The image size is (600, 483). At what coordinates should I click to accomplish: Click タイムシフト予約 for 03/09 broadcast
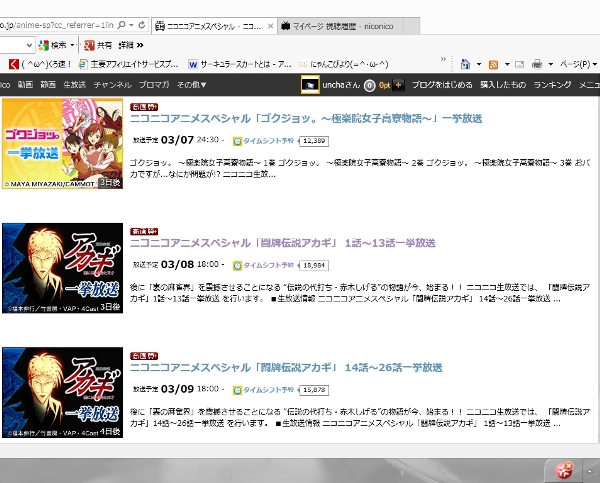coord(269,390)
